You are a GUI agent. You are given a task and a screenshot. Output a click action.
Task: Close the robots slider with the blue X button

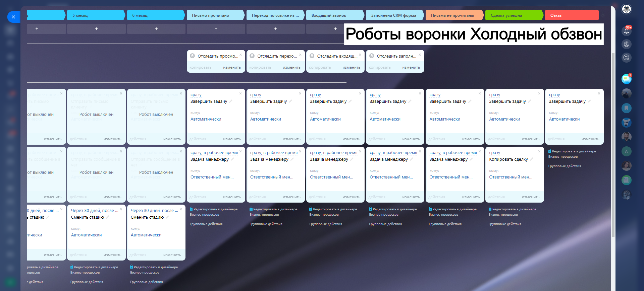[13, 17]
